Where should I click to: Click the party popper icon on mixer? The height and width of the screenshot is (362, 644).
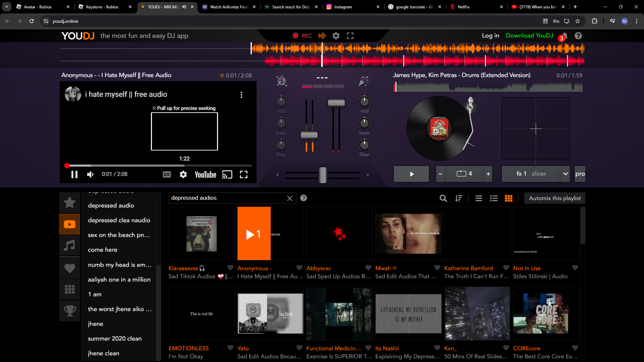click(364, 81)
